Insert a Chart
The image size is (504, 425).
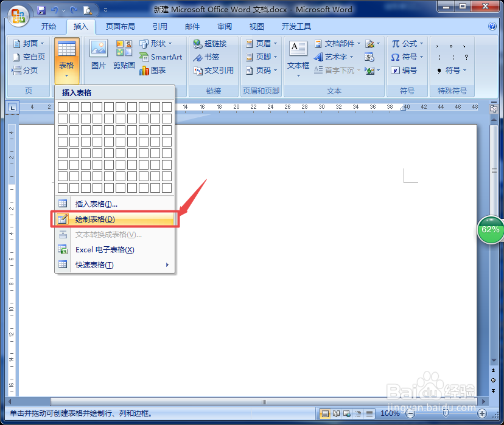click(x=153, y=71)
